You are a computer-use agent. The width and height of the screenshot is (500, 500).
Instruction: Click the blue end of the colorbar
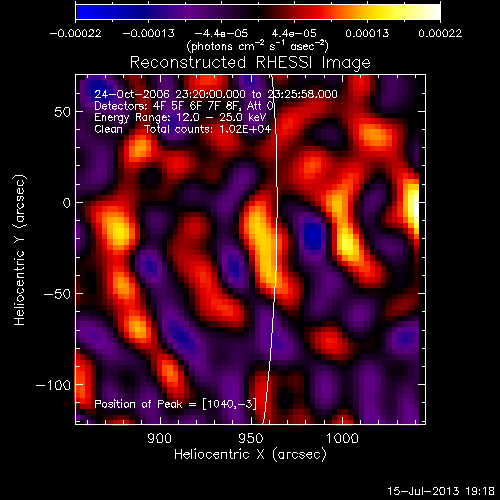83,12
